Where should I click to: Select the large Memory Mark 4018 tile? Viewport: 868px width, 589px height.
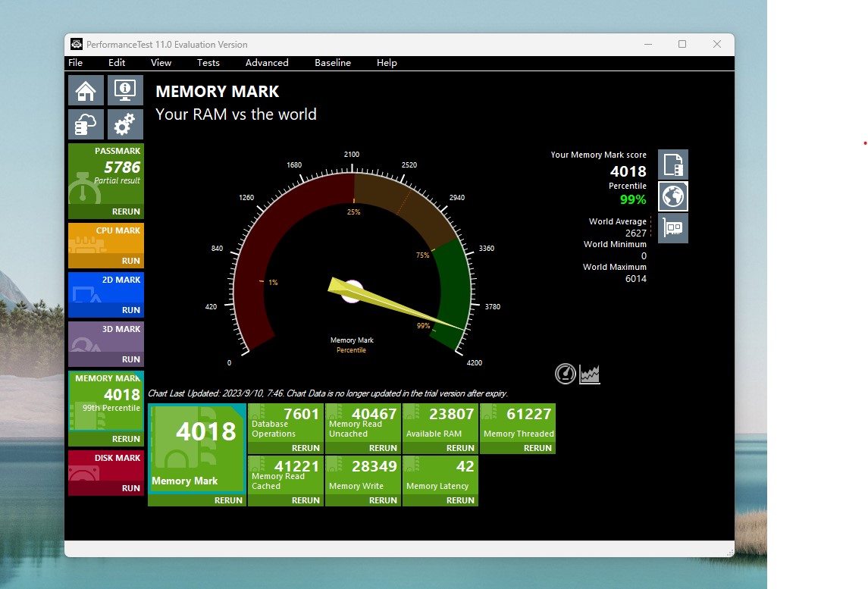click(x=197, y=449)
